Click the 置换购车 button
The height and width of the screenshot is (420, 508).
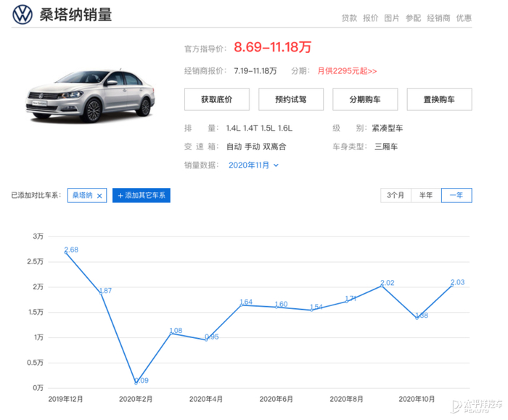438,99
